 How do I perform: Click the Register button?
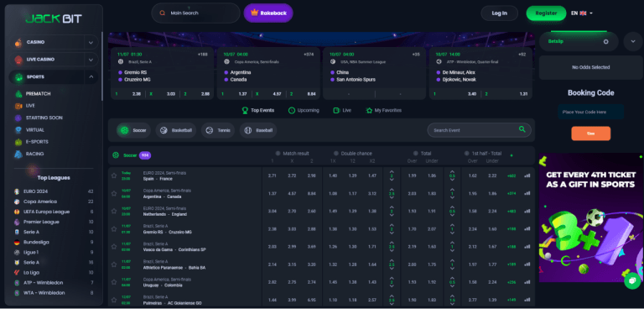click(x=546, y=13)
